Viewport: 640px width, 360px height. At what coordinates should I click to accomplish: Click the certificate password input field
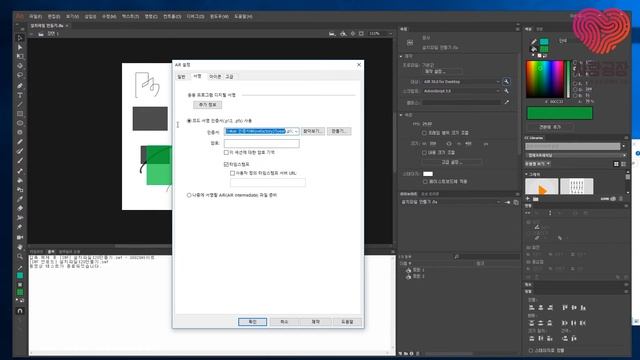tap(262, 143)
